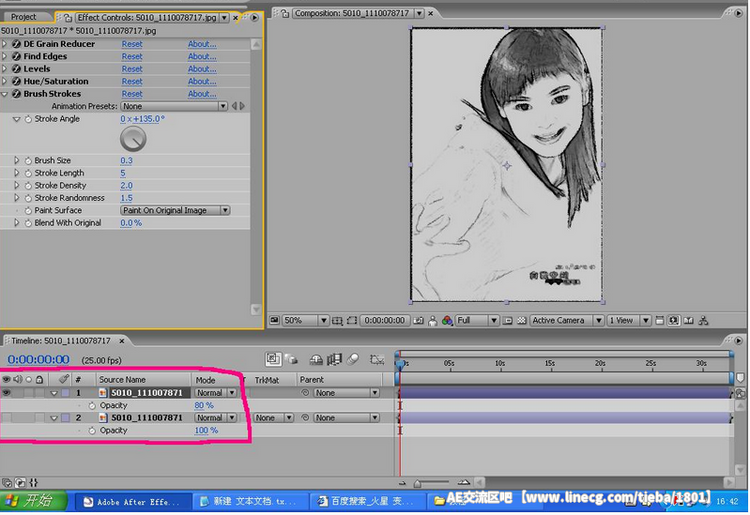
Task: Expand the Brush Size property
Action: (17, 161)
